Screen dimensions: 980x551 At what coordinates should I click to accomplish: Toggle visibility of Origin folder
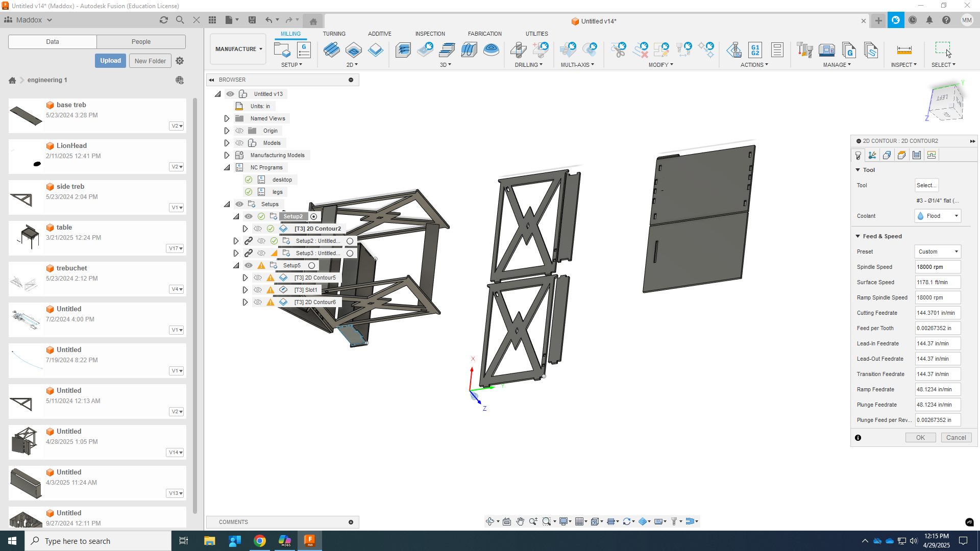point(239,131)
